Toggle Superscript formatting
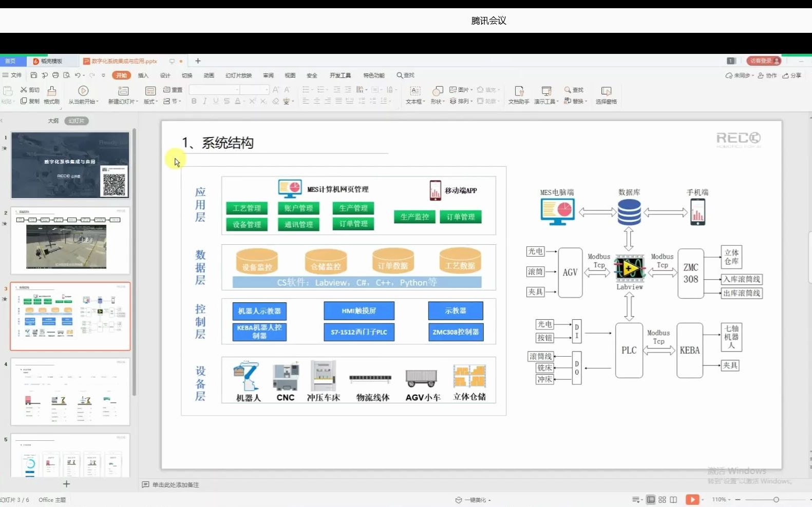This screenshot has width=812, height=507. tap(253, 101)
